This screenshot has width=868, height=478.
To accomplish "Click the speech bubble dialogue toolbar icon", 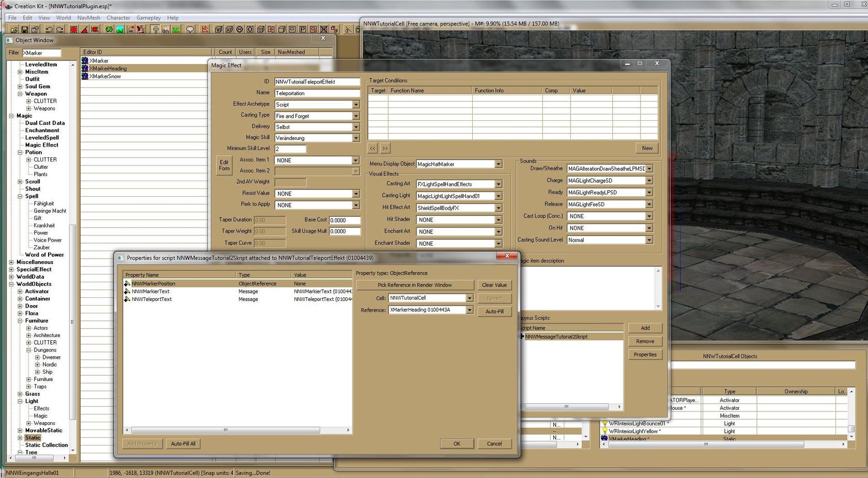I will pyautogui.click(x=190, y=29).
